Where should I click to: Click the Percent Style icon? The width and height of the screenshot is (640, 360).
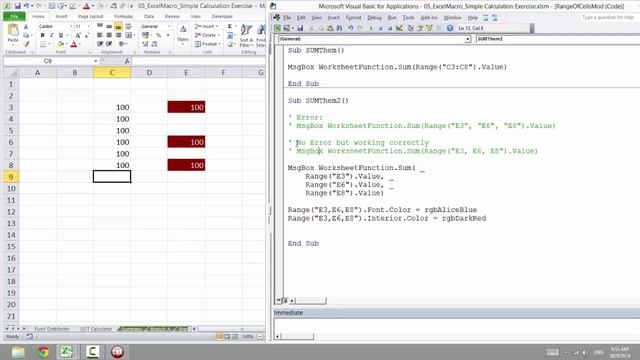(158, 36)
